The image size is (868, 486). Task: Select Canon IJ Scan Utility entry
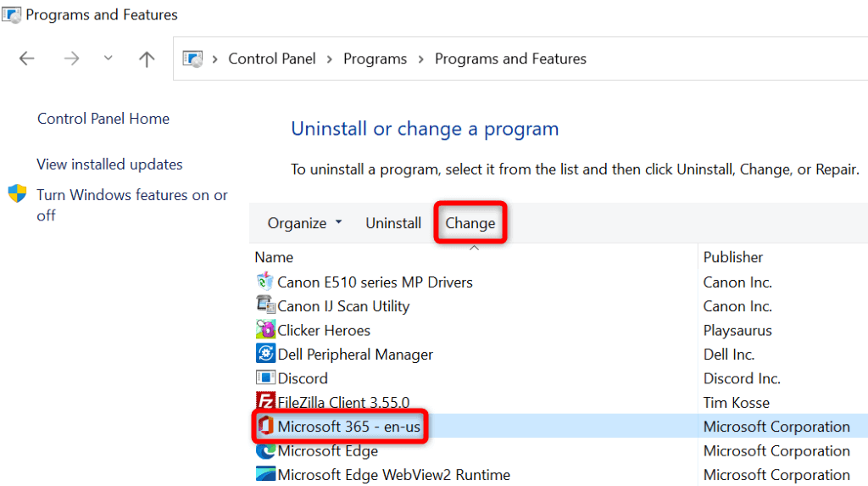click(343, 306)
